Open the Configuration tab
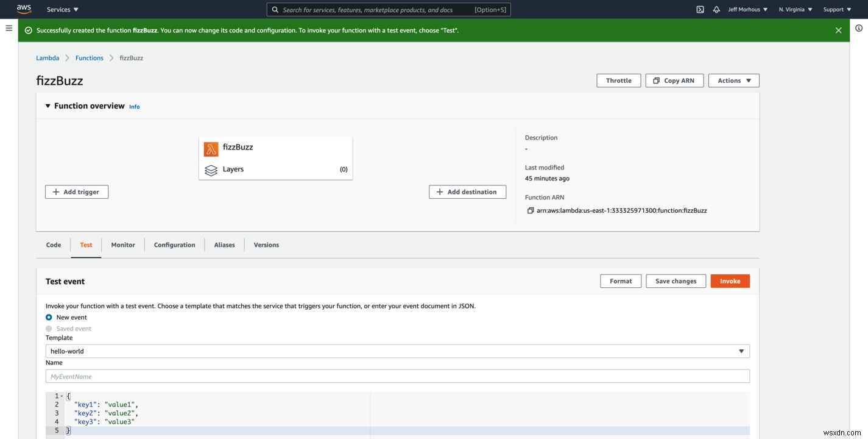This screenshot has width=868, height=439. point(174,244)
